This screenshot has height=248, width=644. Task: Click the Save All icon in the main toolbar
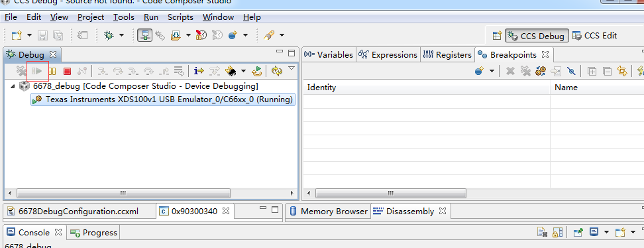pyautogui.click(x=58, y=35)
